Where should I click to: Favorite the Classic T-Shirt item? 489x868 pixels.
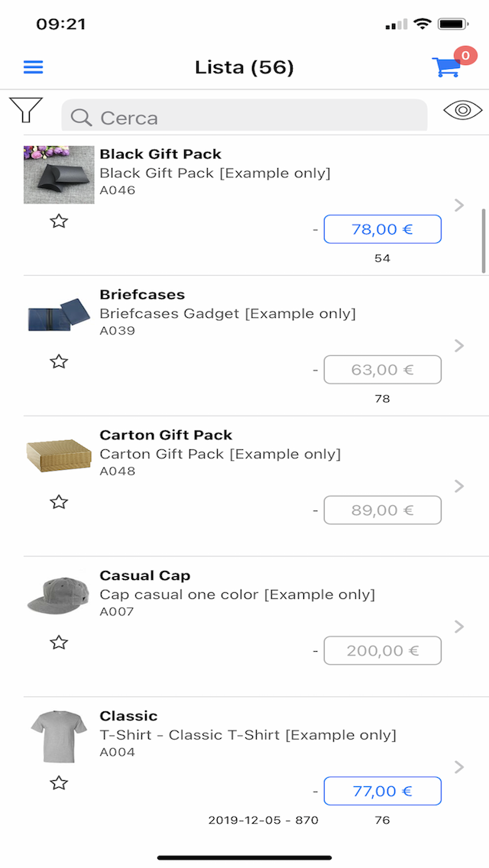(60, 783)
